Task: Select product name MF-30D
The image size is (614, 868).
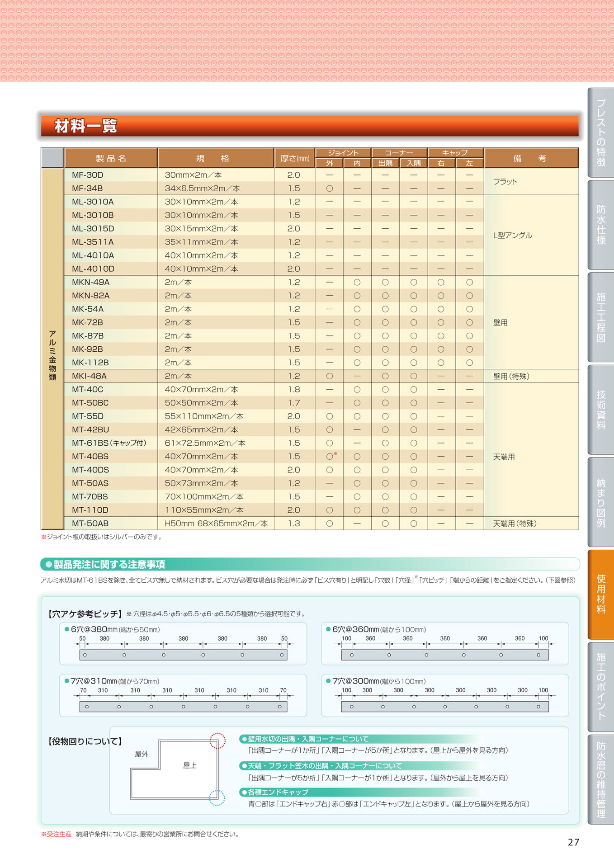Action: pos(88,175)
